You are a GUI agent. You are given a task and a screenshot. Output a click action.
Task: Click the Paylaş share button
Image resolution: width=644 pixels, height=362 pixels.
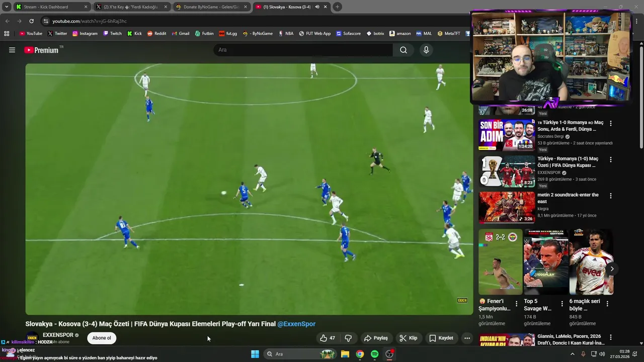tap(376, 338)
